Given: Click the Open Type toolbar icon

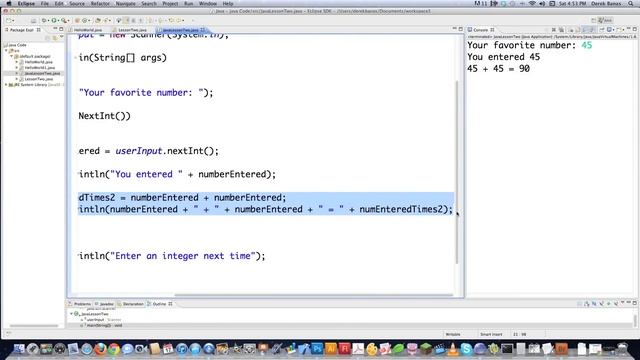Looking at the screenshot, I should pos(98,20).
